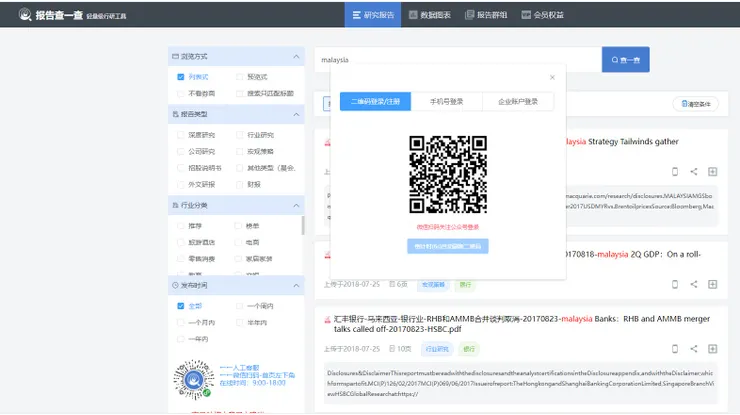Switch to the 手机号登录 tab
The image size is (740, 415).
point(446,102)
